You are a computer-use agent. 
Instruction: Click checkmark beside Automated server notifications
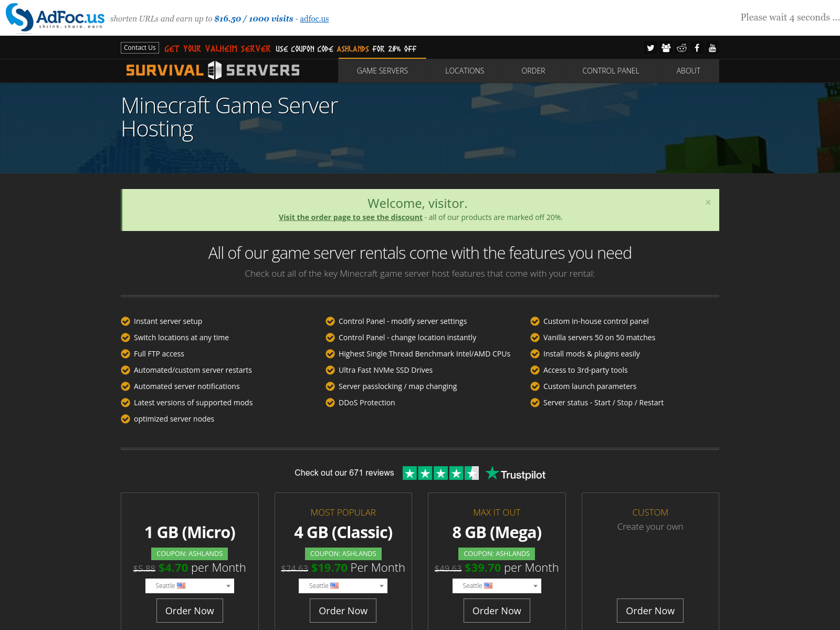(x=125, y=386)
